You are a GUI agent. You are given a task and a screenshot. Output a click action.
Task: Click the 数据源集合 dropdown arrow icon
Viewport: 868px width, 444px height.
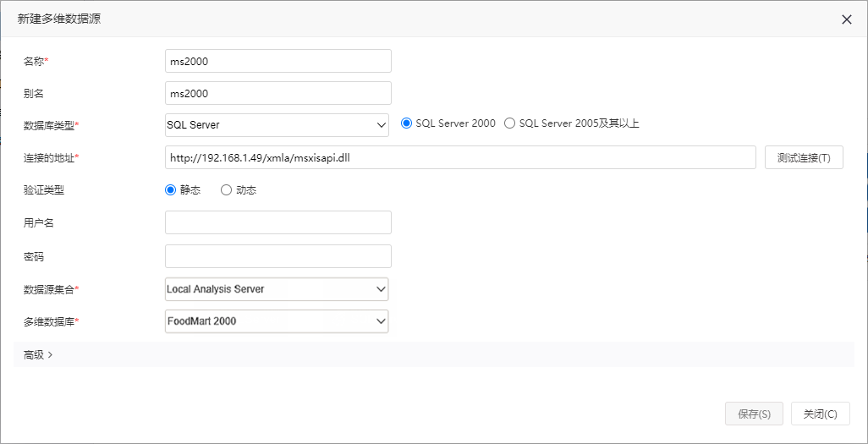tap(381, 289)
